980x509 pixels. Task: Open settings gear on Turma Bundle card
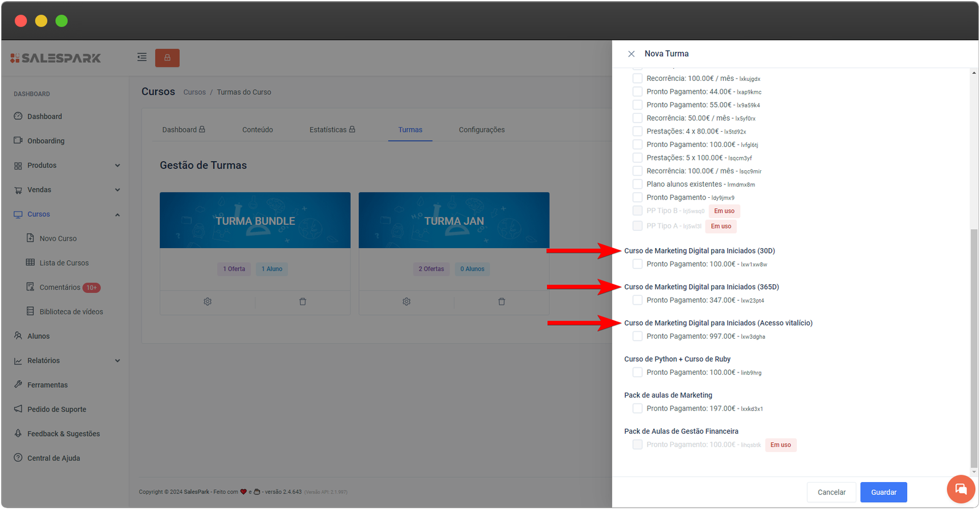208,301
